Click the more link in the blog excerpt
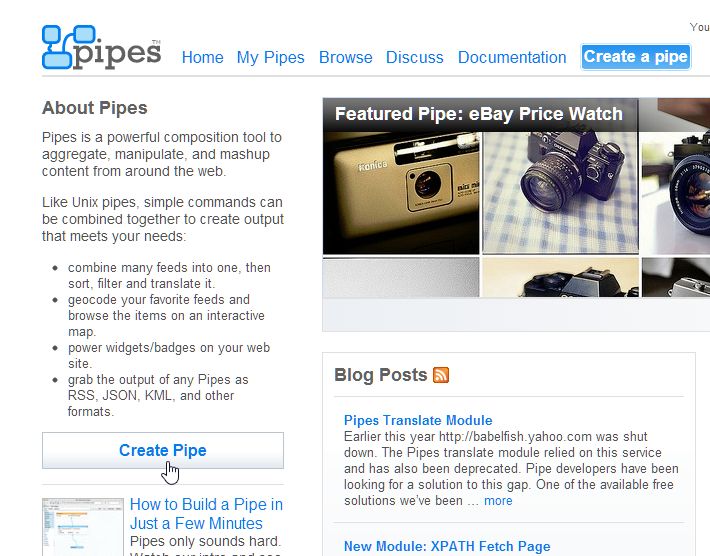Screen dimensions: 710x556 [498, 501]
